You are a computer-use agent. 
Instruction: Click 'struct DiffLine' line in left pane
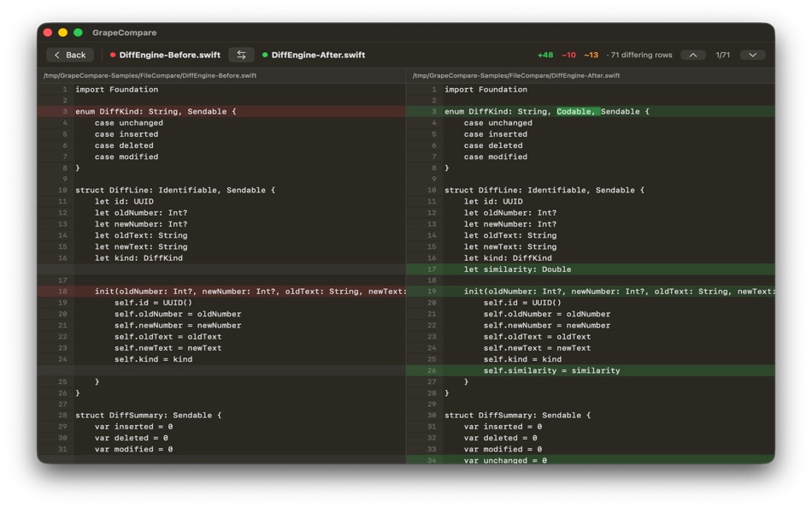(175, 190)
